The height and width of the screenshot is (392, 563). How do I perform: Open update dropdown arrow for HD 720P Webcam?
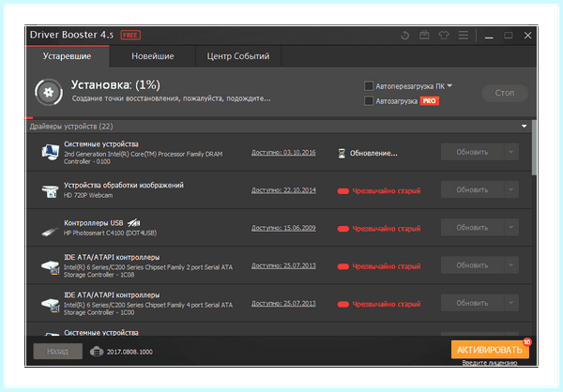tap(511, 189)
